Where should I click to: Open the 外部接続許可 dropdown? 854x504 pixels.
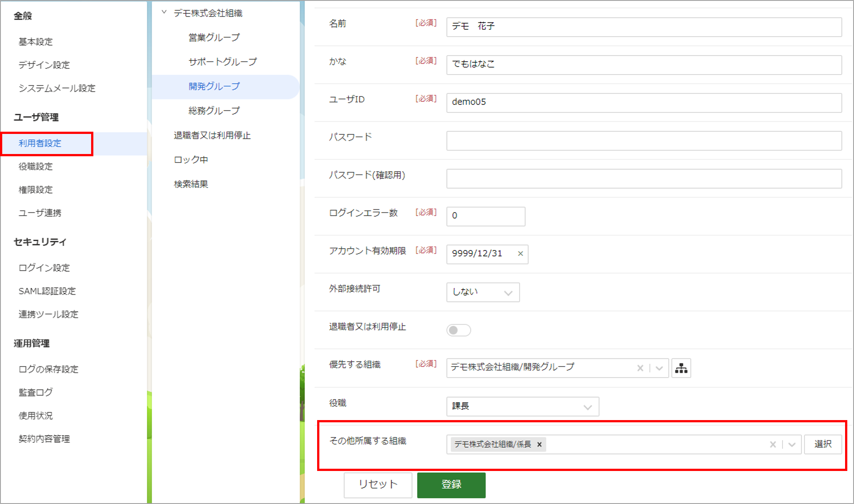click(483, 292)
